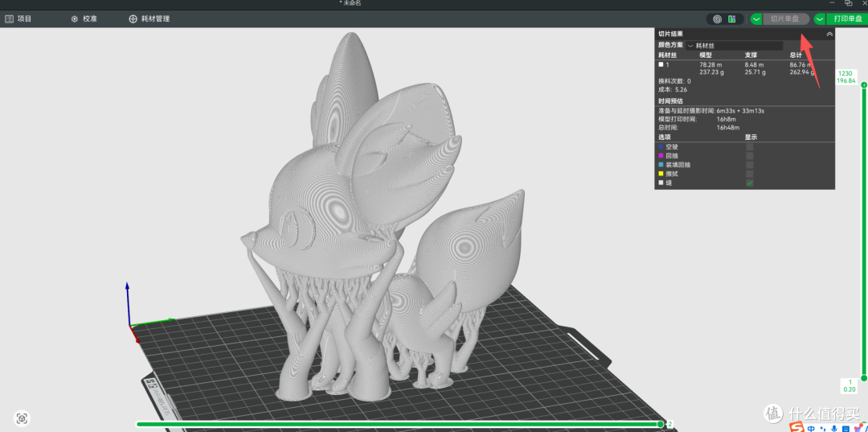Viewport: 868px width, 432px height.
Task: Click the XYZ axes origin gizmo
Action: (130, 326)
